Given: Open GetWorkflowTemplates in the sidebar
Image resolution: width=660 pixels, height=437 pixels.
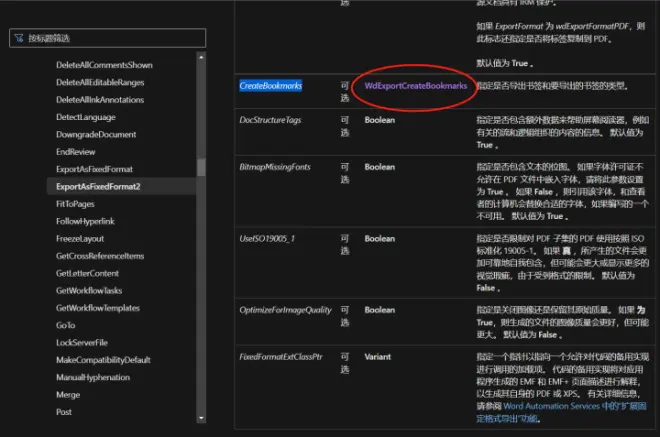Looking at the screenshot, I should (98, 308).
